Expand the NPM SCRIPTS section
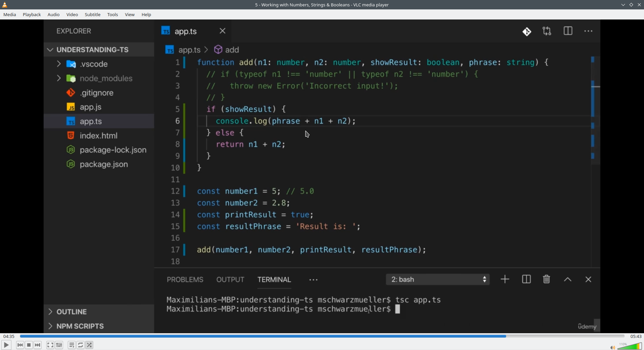644x350 pixels. pos(99,326)
